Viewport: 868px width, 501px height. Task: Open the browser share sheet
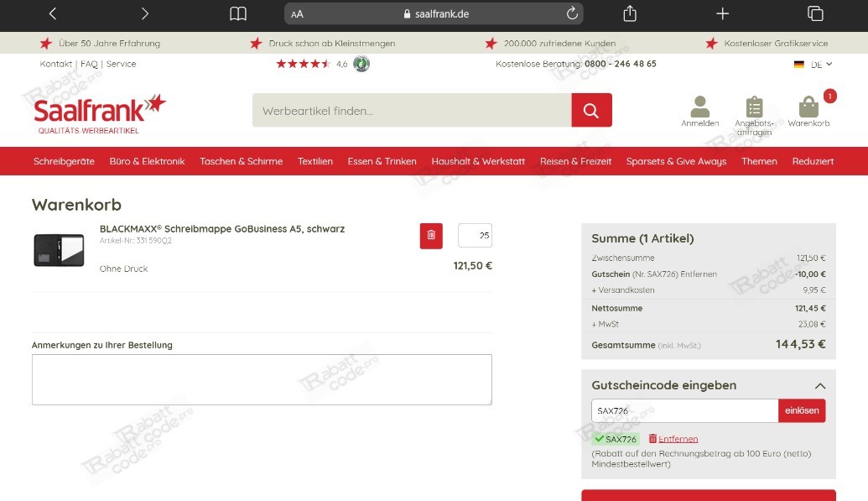click(630, 13)
